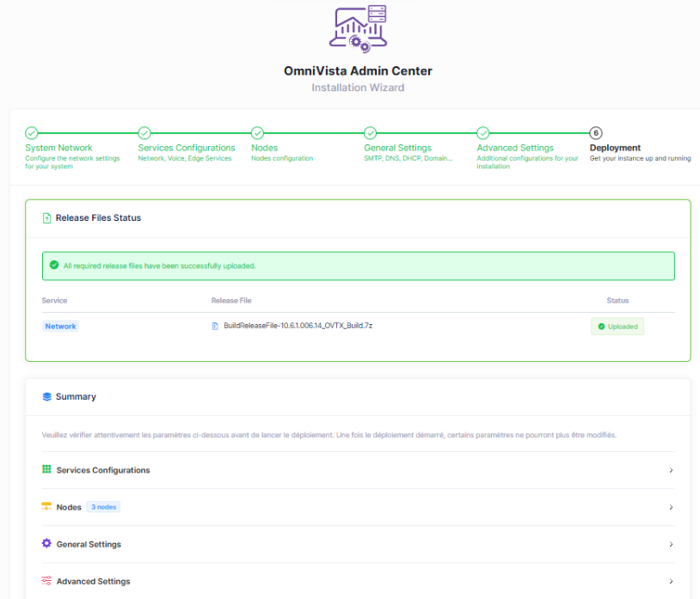The width and height of the screenshot is (700, 599).
Task: Open the Advanced Settings wizard step
Action: (x=515, y=148)
